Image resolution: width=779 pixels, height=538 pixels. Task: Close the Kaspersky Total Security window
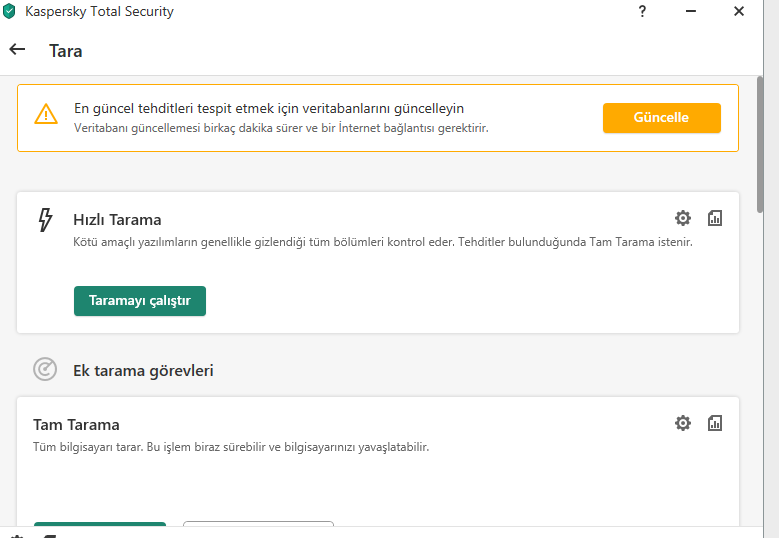click(739, 12)
